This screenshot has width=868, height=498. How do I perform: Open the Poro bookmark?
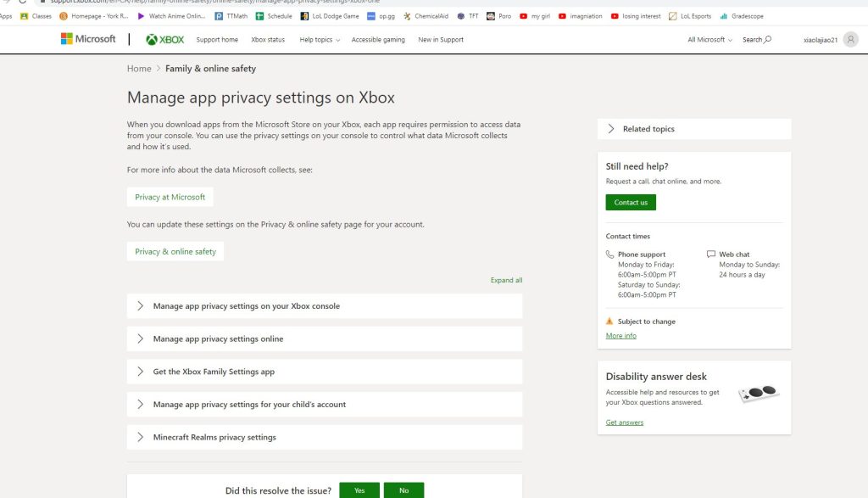pyautogui.click(x=498, y=16)
